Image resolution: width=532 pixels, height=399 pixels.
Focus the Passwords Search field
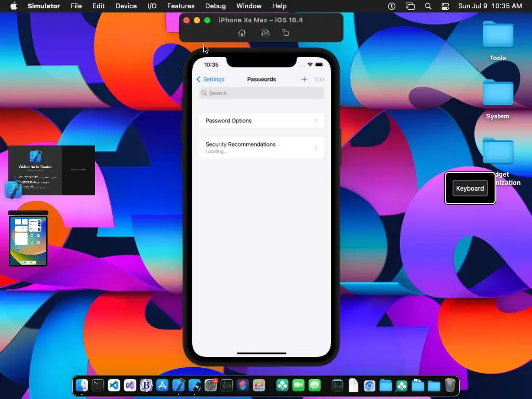click(262, 93)
